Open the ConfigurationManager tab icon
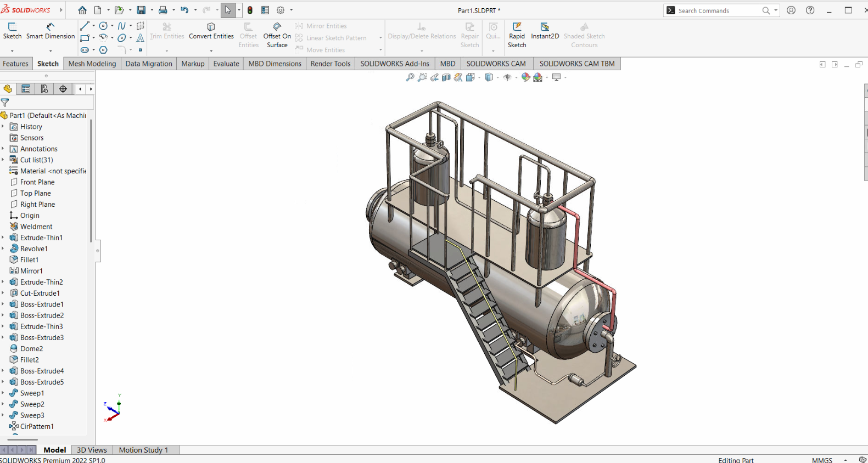Screen dimensions: 868x463 tap(44, 89)
